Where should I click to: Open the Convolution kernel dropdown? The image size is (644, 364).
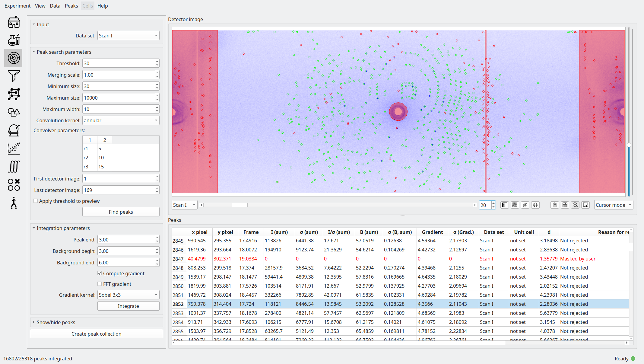(121, 120)
